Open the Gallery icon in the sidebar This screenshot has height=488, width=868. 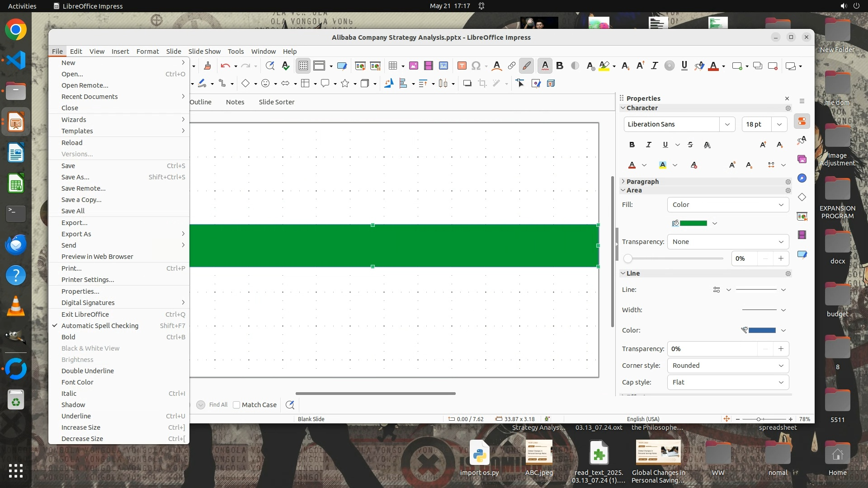coord(802,159)
